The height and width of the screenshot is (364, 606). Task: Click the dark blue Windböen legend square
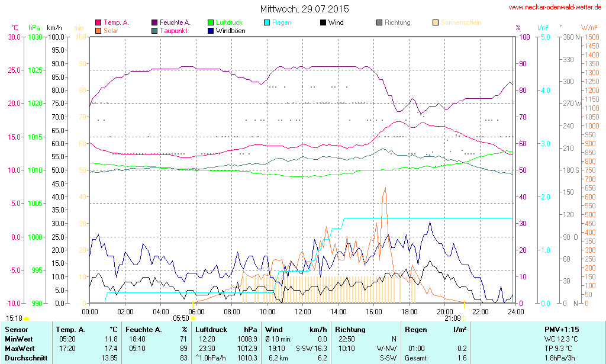211,30
